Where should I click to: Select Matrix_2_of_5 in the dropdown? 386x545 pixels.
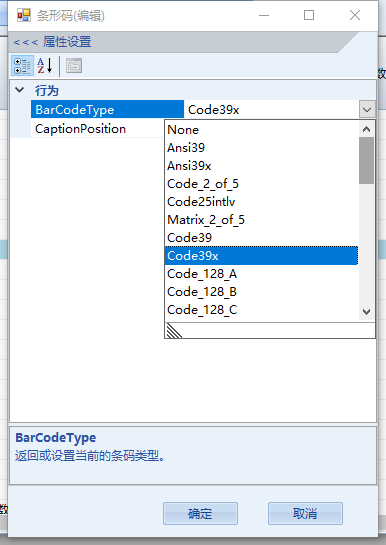(261, 220)
